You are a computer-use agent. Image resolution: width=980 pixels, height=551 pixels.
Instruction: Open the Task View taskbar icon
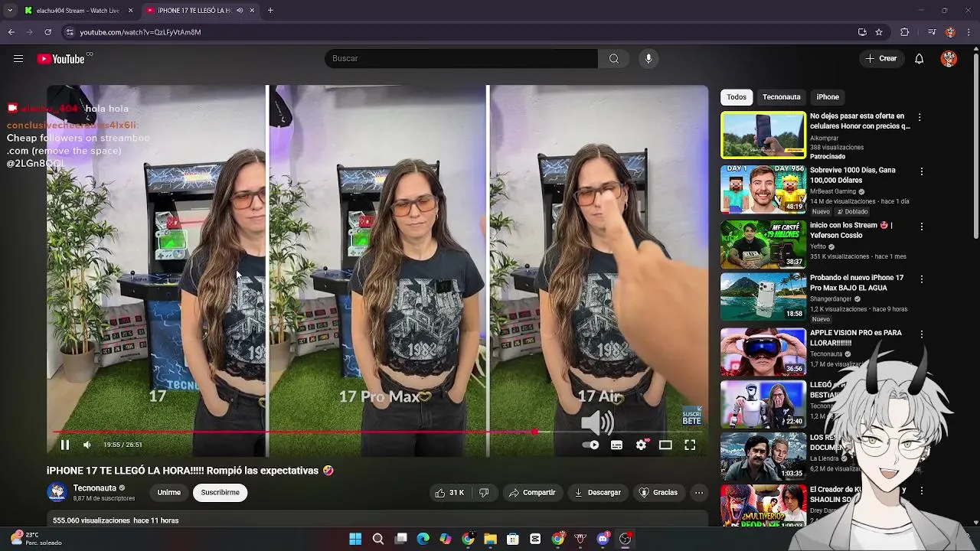click(x=400, y=539)
